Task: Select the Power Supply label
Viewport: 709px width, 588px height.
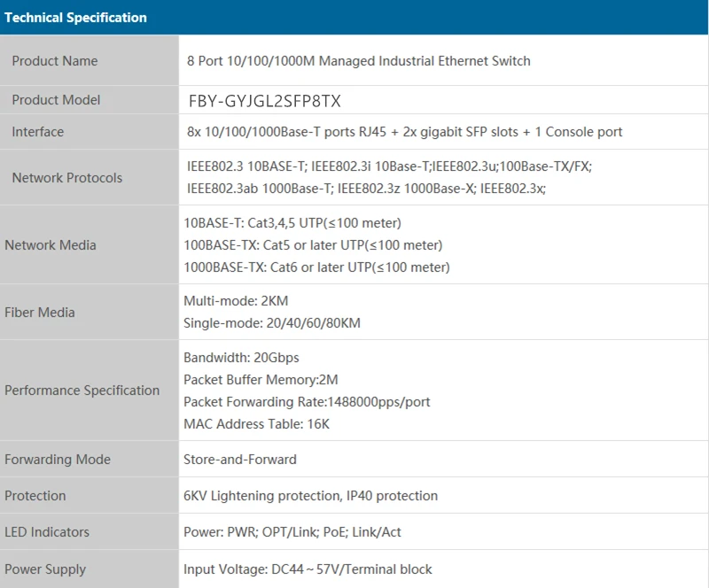Action: pyautogui.click(x=45, y=569)
